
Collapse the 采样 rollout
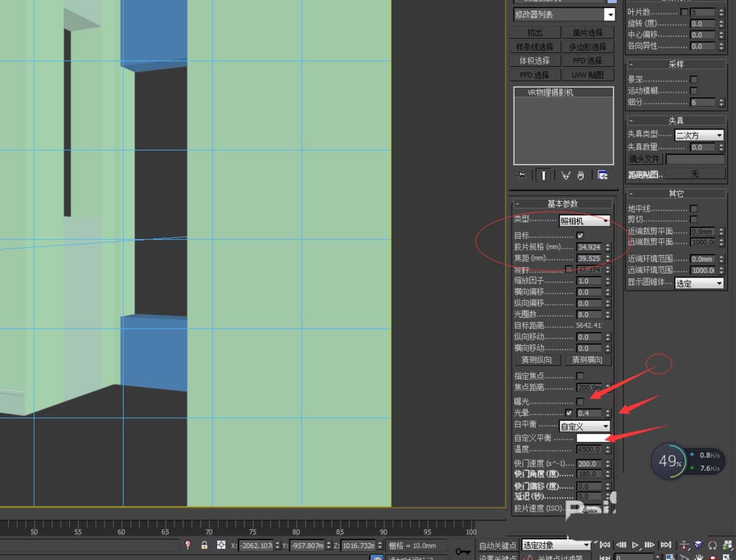(676, 64)
